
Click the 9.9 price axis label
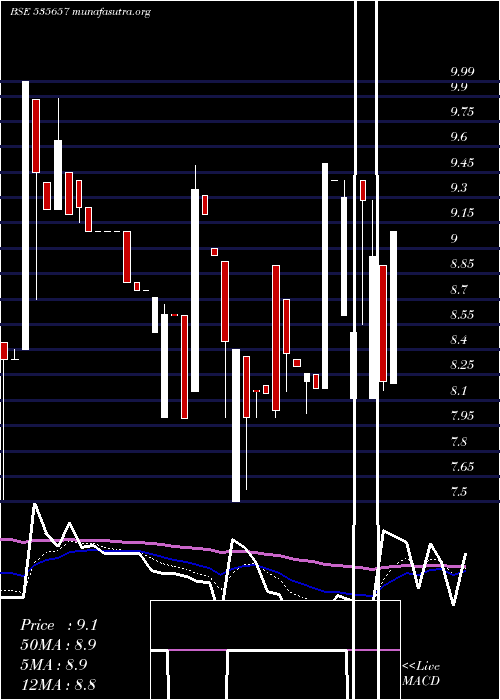458,87
